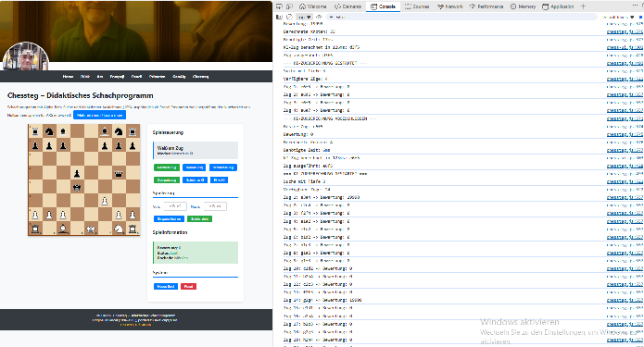Click the live expression eye icon
Image resolution: width=644 pixels, height=347 pixels.
[319, 18]
